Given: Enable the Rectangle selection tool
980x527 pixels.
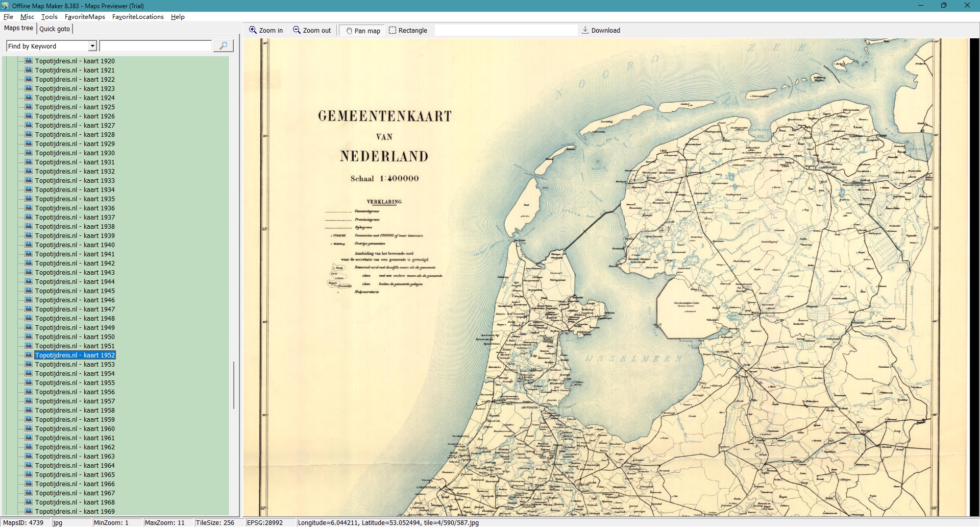Looking at the screenshot, I should click(x=393, y=30).
